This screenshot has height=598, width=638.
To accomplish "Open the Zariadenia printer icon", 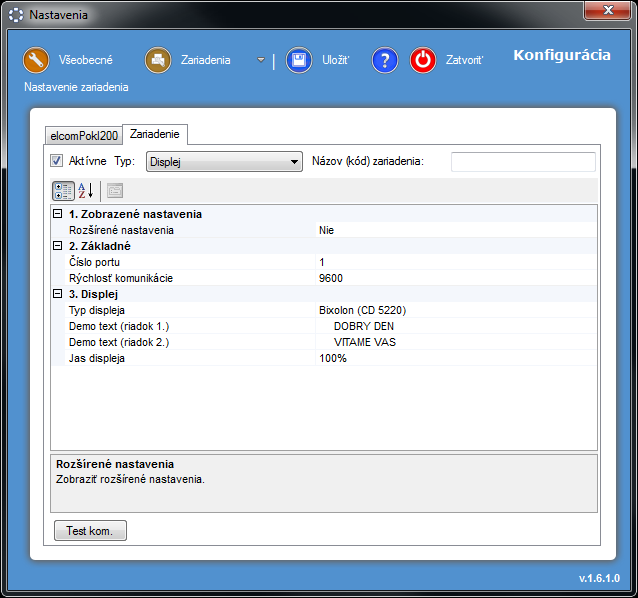I will click(x=158, y=60).
